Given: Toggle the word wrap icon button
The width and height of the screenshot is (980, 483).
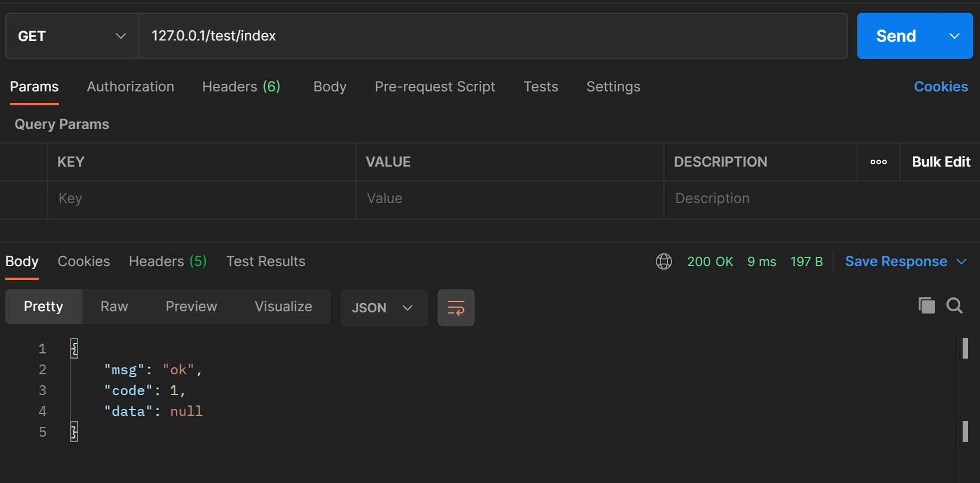Looking at the screenshot, I should point(456,308).
